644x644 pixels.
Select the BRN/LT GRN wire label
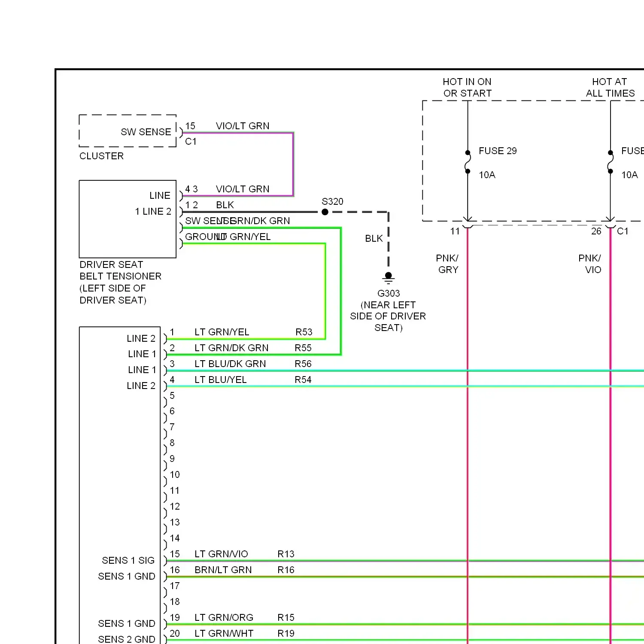(223, 570)
